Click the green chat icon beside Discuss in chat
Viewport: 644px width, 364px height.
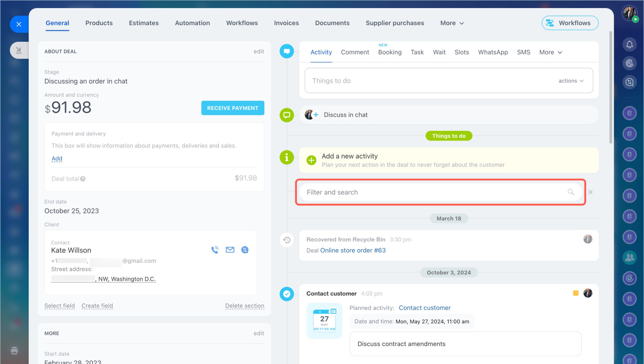click(x=287, y=115)
